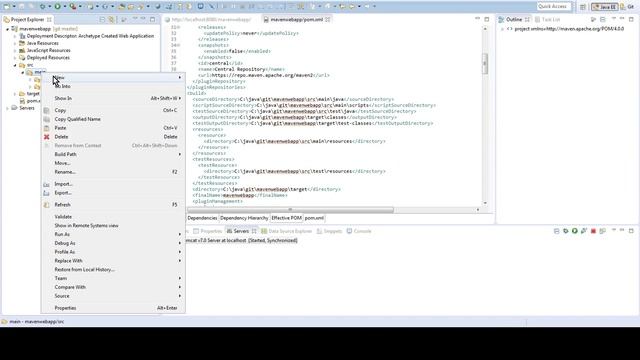Screen dimensions: 640x360
Task: Click Tomcat v7.0 Server at localhost entry
Action: [242, 240]
